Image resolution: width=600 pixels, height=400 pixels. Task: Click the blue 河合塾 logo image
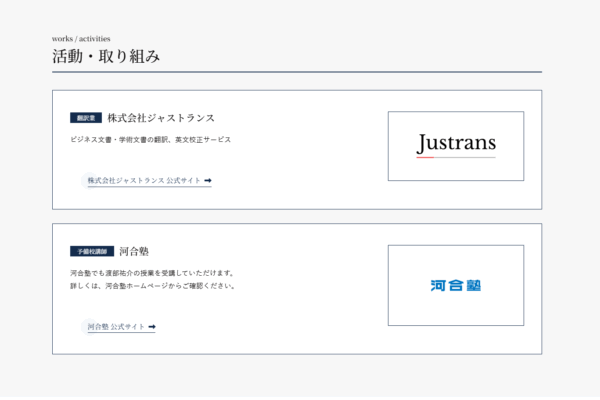point(456,285)
